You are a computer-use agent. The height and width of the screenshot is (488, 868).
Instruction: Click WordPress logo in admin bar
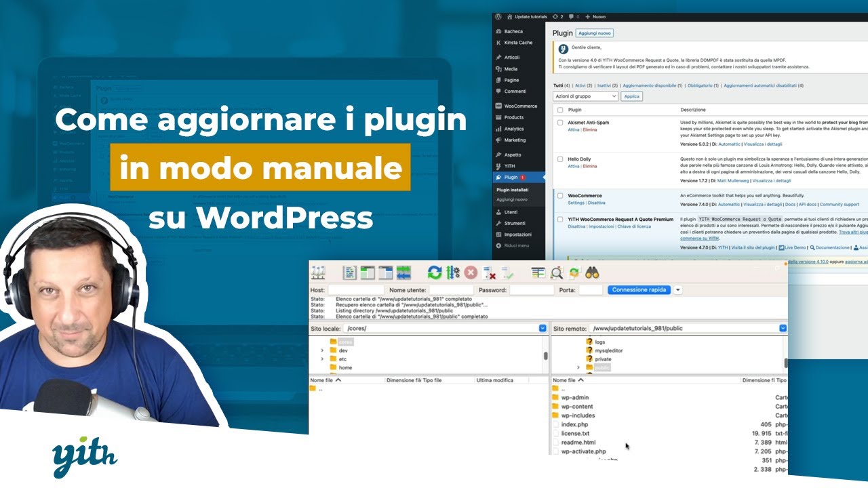tap(498, 16)
